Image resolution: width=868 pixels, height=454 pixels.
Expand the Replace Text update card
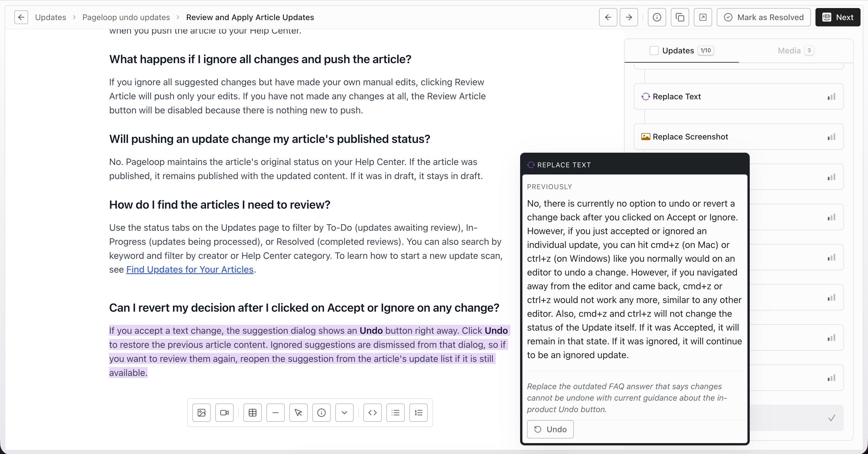[738, 97]
